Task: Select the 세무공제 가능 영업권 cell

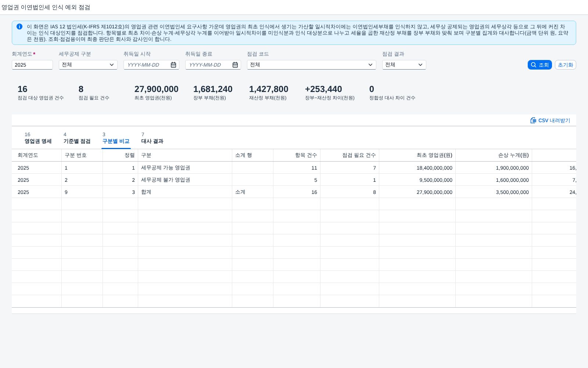Action: [x=185, y=168]
